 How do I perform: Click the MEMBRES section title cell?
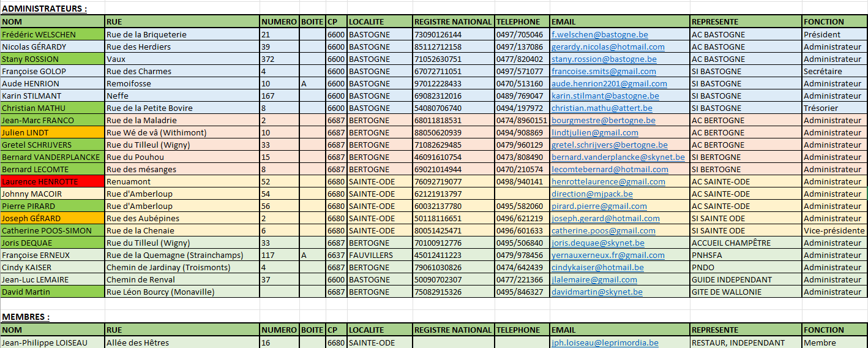pyautogui.click(x=26, y=317)
